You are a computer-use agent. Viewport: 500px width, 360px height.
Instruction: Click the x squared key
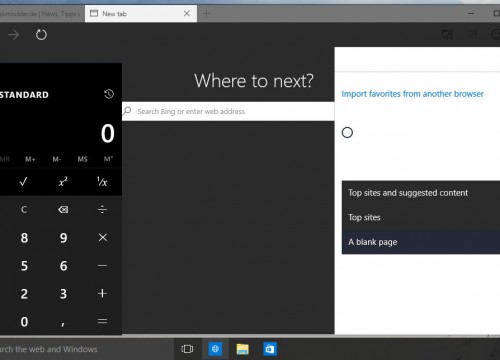(63, 182)
